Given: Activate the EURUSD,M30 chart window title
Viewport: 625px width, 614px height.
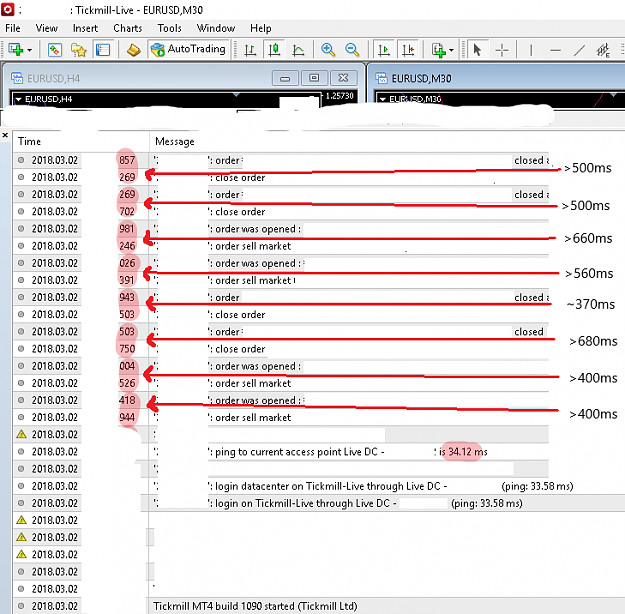Looking at the screenshot, I should pyautogui.click(x=421, y=79).
